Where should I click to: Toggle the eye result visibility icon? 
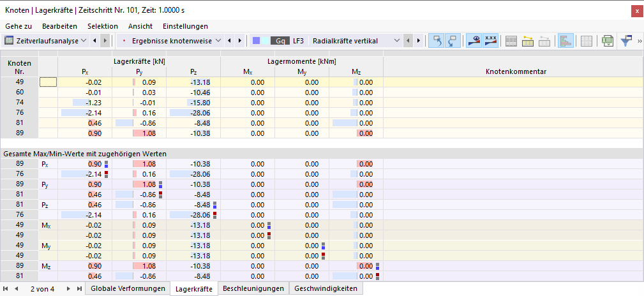click(x=474, y=41)
